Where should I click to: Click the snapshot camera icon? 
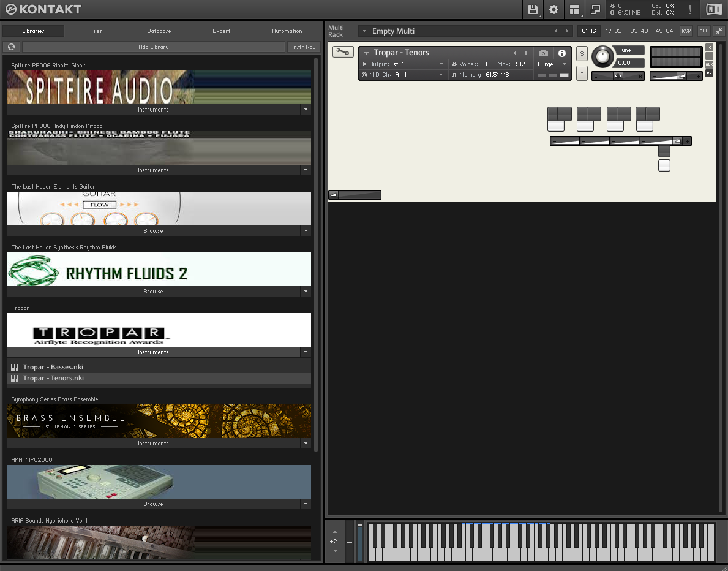543,53
